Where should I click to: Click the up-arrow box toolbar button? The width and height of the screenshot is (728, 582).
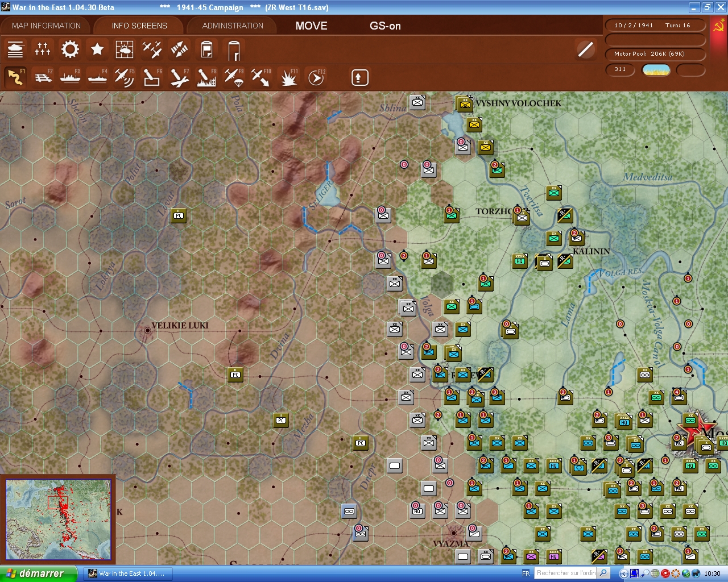point(359,77)
